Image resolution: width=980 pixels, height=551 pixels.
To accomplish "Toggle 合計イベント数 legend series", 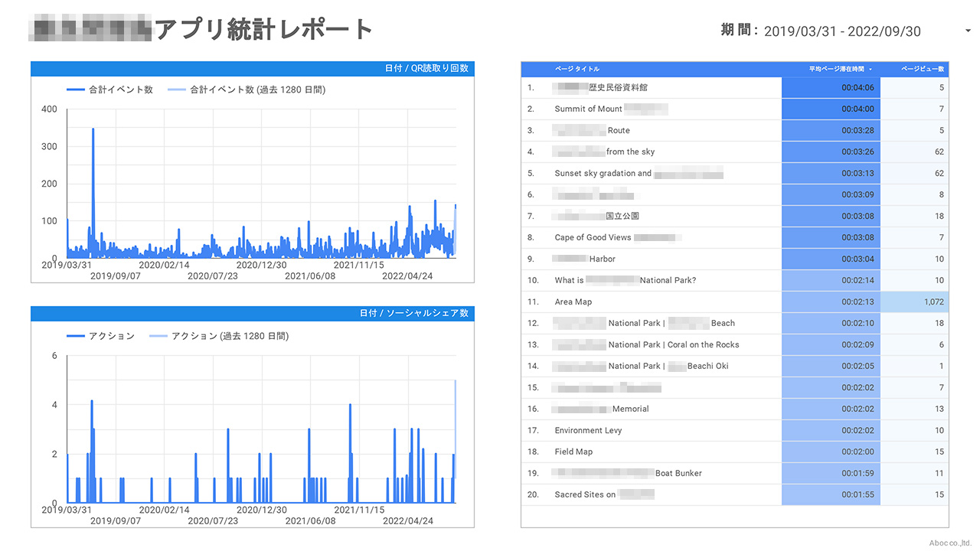I will 111,90.
